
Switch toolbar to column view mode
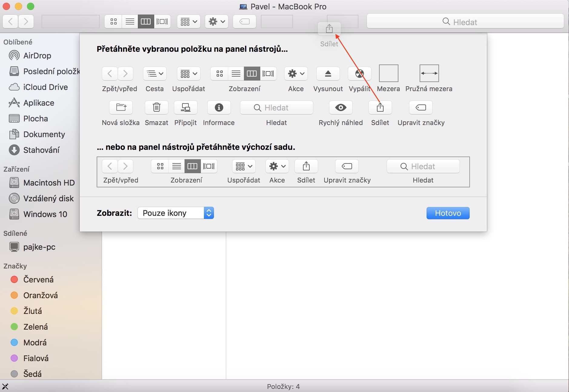click(146, 21)
